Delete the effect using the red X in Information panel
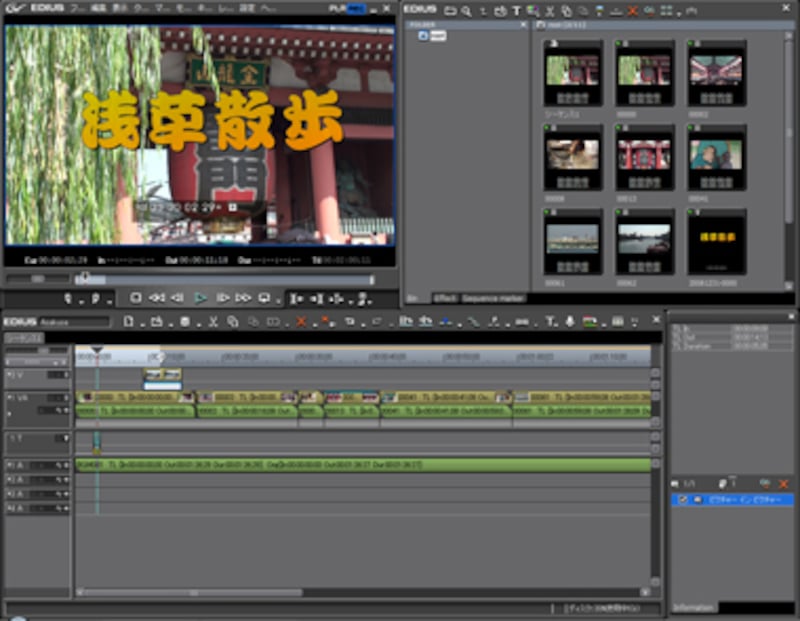 click(x=783, y=484)
